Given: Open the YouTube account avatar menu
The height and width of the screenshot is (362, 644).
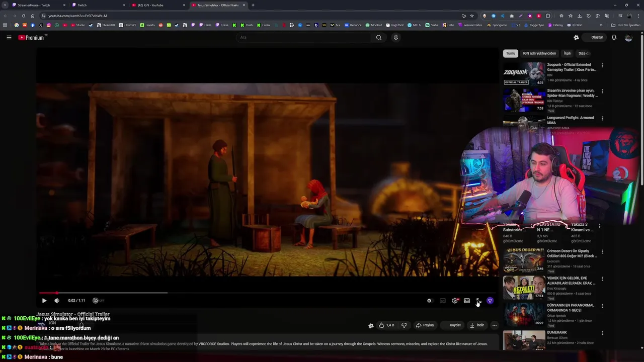Looking at the screenshot, I should coord(628,38).
